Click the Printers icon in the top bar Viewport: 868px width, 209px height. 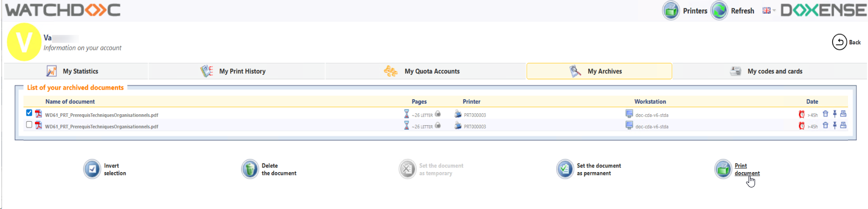pyautogui.click(x=671, y=10)
